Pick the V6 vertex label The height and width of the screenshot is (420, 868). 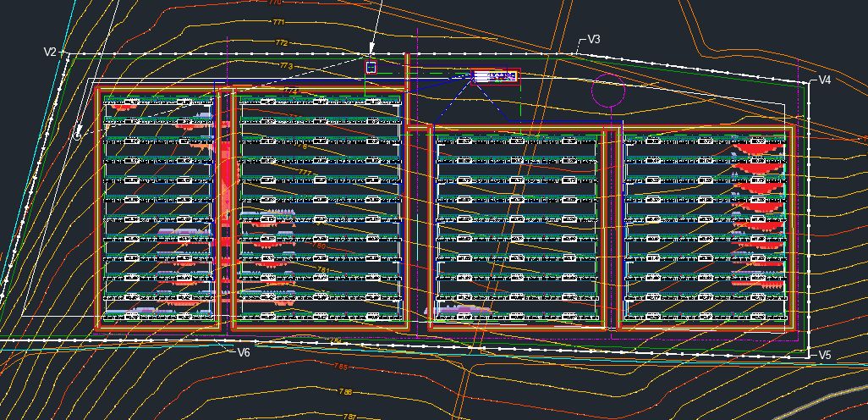click(x=244, y=352)
